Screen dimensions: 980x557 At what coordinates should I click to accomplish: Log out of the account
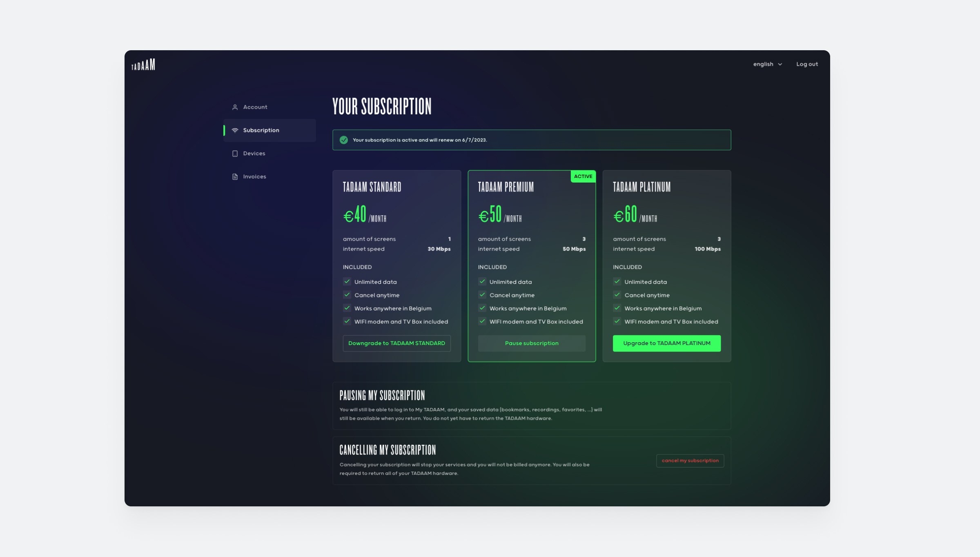pos(807,64)
